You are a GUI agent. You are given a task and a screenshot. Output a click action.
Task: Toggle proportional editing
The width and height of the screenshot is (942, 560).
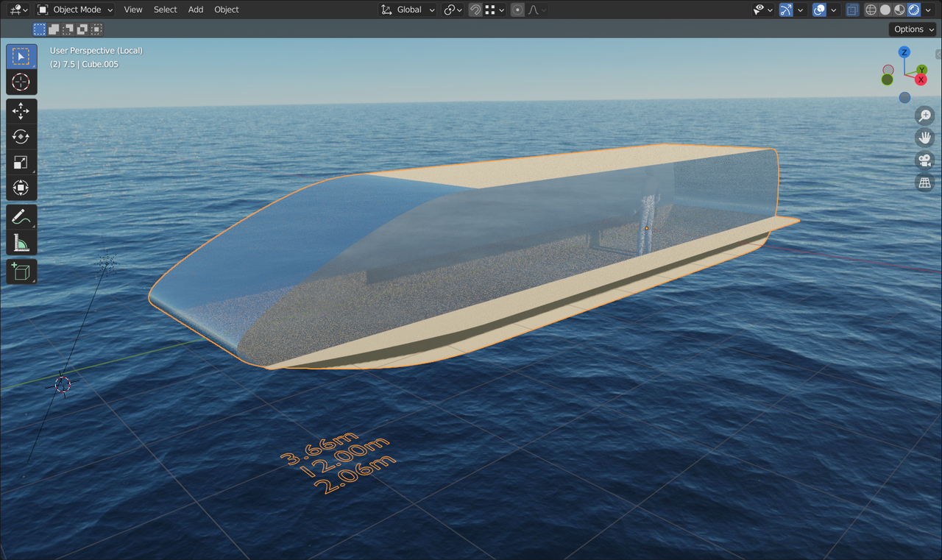[x=517, y=10]
